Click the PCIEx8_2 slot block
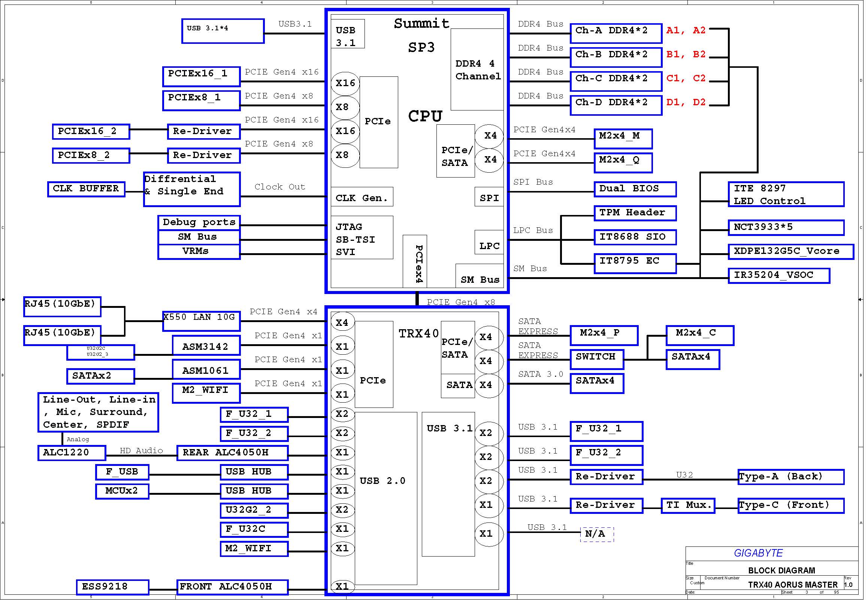Image resolution: width=868 pixels, height=600 pixels. point(91,156)
